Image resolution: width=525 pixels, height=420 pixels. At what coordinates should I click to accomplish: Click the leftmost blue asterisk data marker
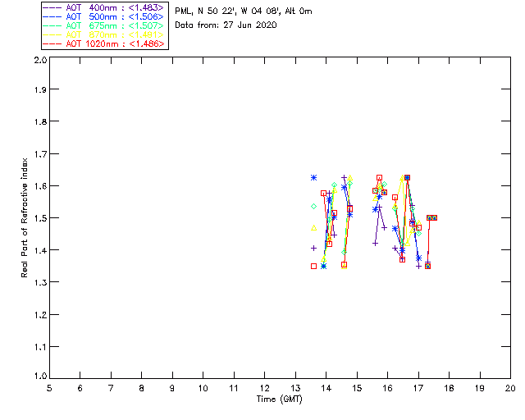(313, 177)
